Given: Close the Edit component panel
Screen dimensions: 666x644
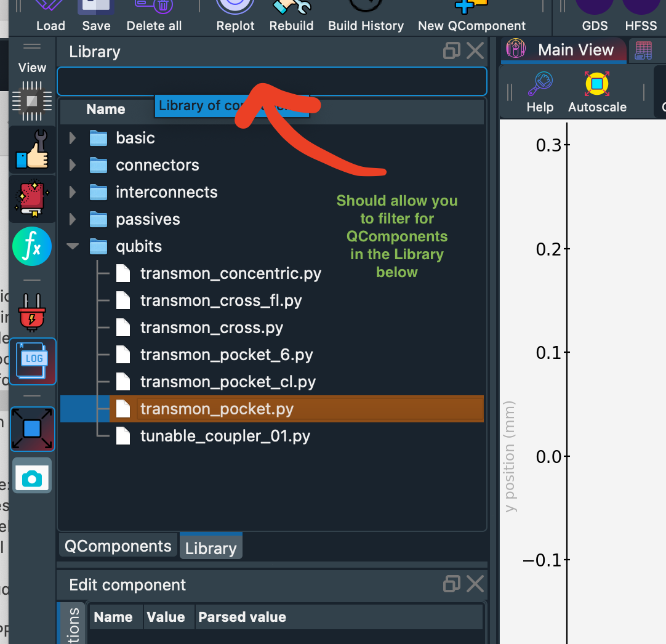Looking at the screenshot, I should pos(475,584).
